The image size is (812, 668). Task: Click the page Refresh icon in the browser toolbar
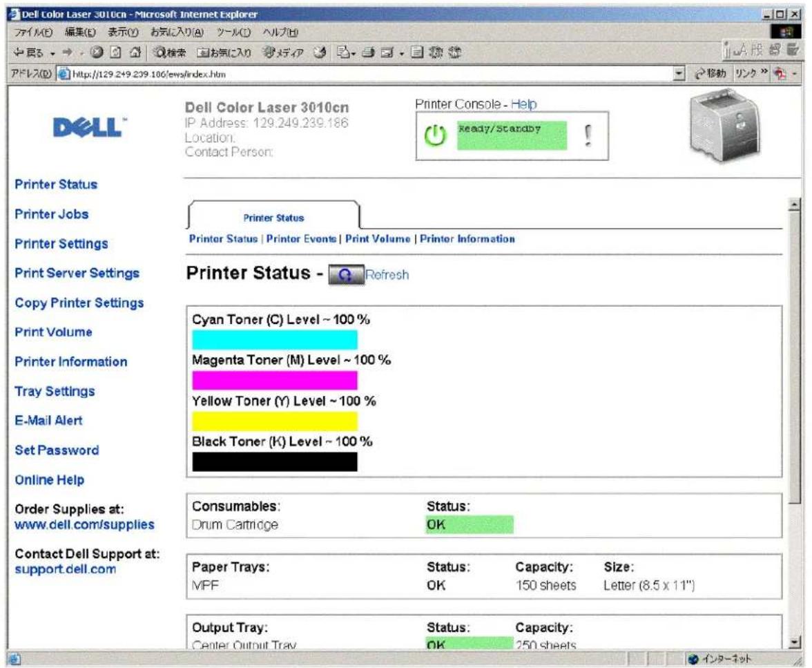click(116, 52)
